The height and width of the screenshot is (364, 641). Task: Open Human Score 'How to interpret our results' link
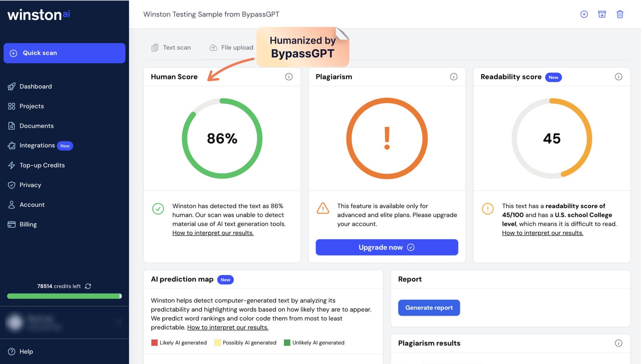(x=213, y=233)
